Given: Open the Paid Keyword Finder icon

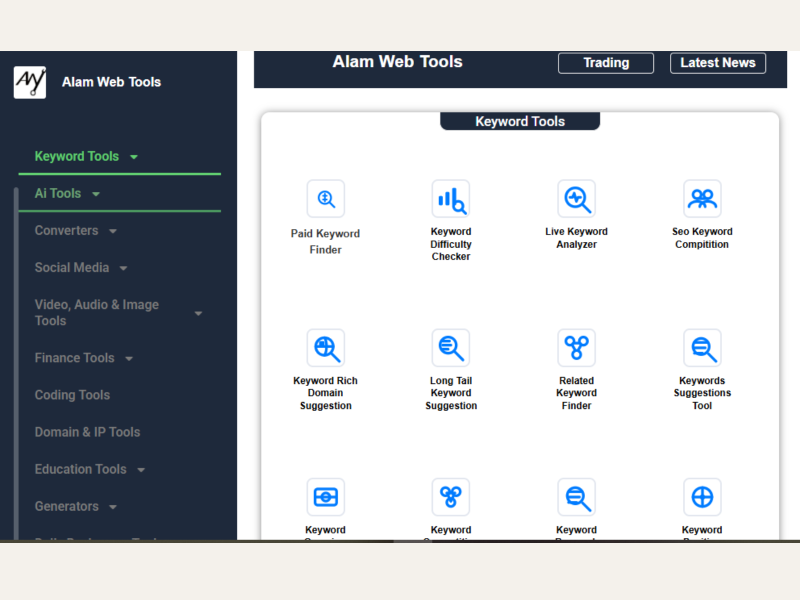Looking at the screenshot, I should point(326,199).
